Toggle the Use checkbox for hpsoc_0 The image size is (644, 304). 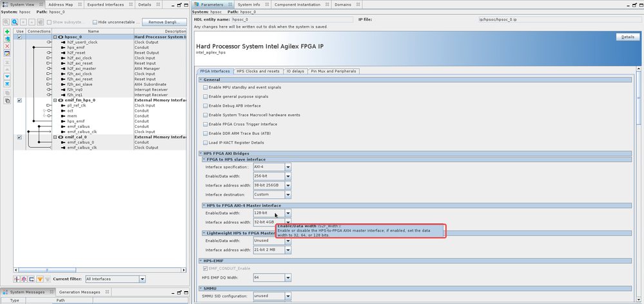20,37
